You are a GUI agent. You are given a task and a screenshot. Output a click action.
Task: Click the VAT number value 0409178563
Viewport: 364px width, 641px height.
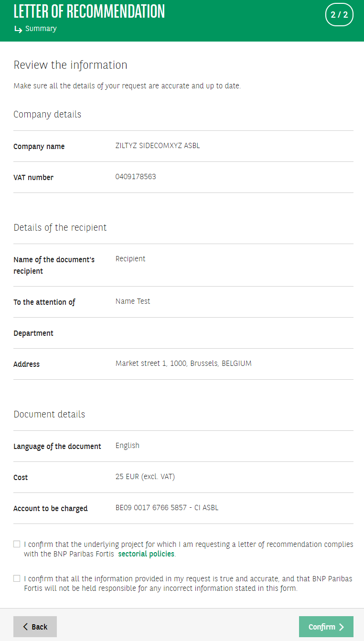click(136, 177)
